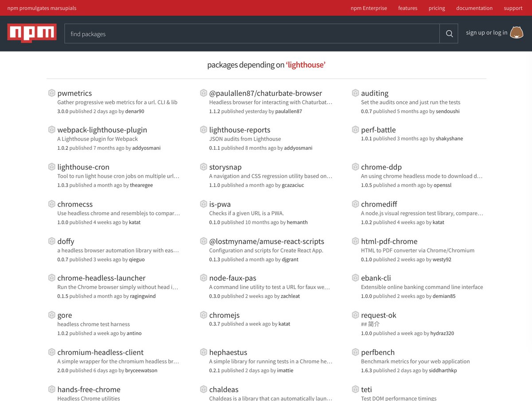The width and height of the screenshot is (532, 401).
Task: Click package icon beside gore
Action: 51,315
